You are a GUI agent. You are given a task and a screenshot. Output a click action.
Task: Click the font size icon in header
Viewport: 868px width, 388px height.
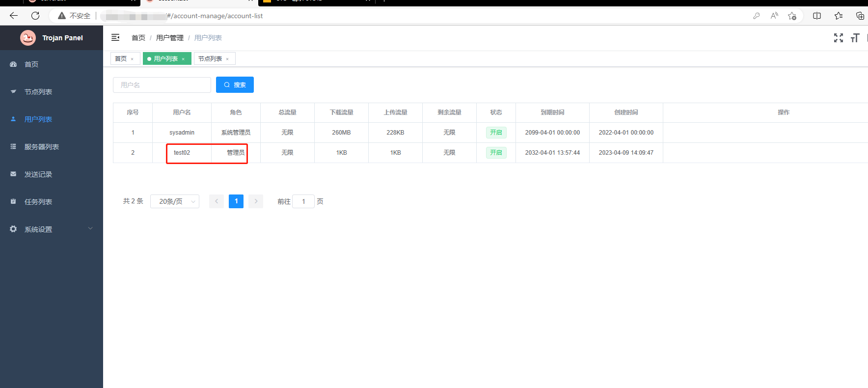coord(855,38)
